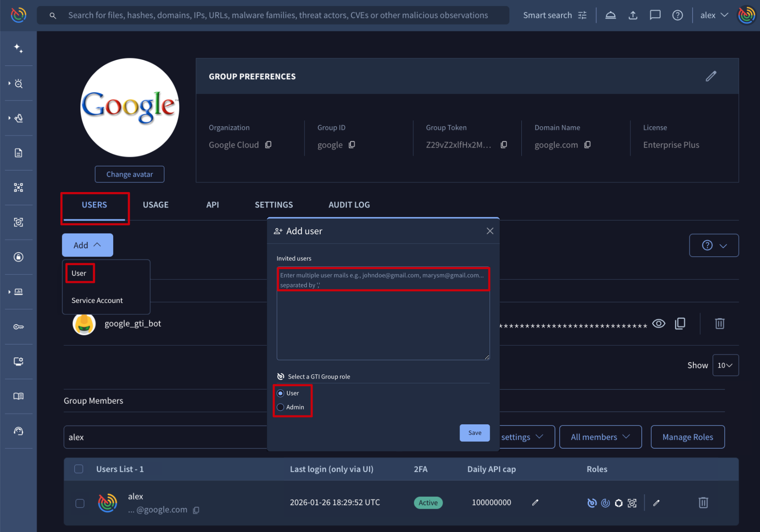The width and height of the screenshot is (760, 532).
Task: Click the Manage Roles button
Action: click(x=688, y=437)
